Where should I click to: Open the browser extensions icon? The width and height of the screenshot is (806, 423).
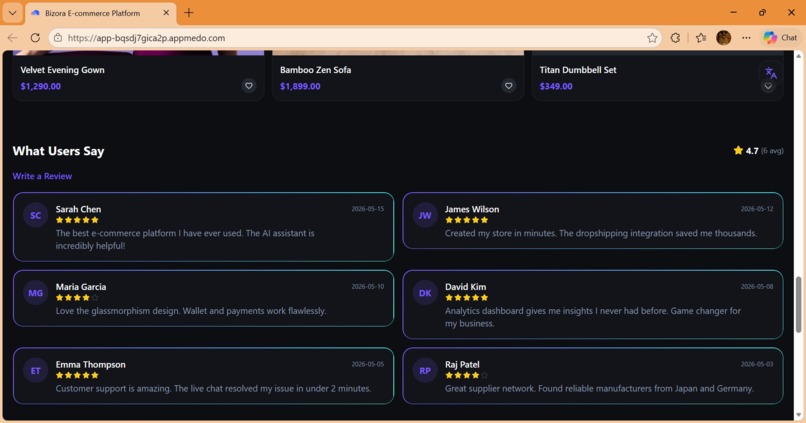[675, 38]
